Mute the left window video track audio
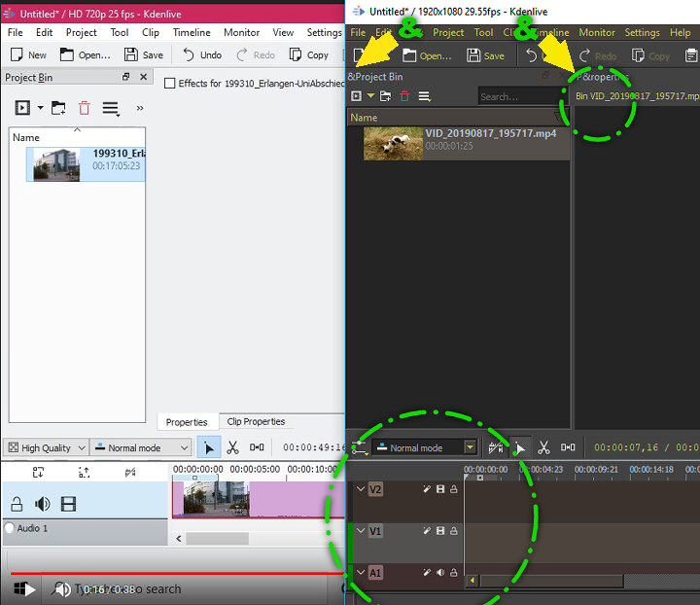The height and width of the screenshot is (605, 700). 43,504
